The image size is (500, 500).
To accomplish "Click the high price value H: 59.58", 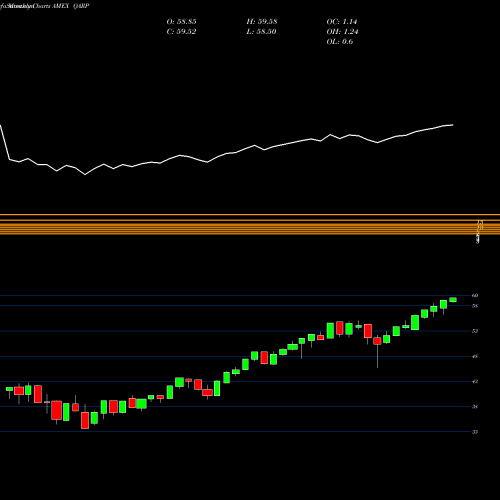I will [262, 22].
